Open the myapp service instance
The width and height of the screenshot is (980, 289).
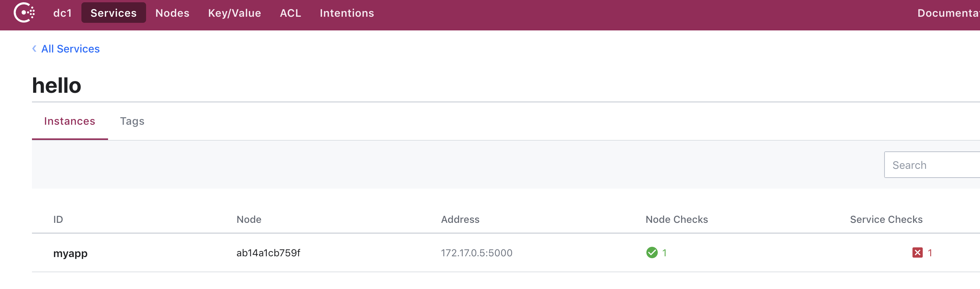click(70, 253)
